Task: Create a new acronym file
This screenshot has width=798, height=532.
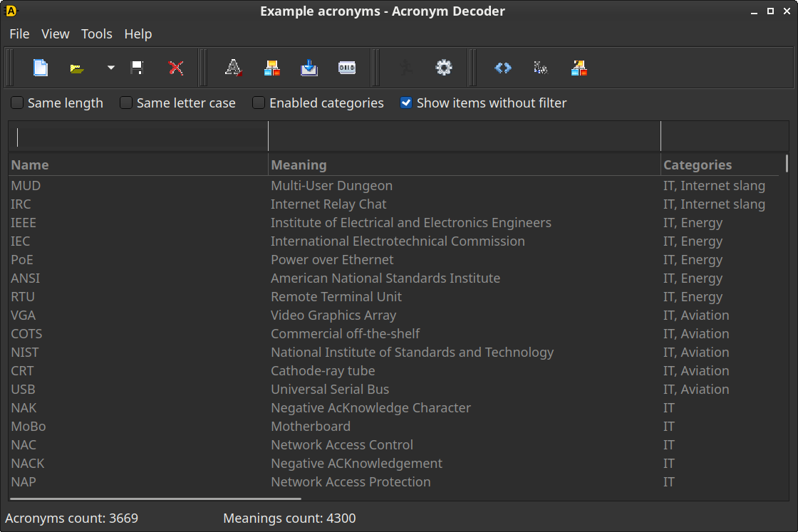Action: pyautogui.click(x=41, y=68)
